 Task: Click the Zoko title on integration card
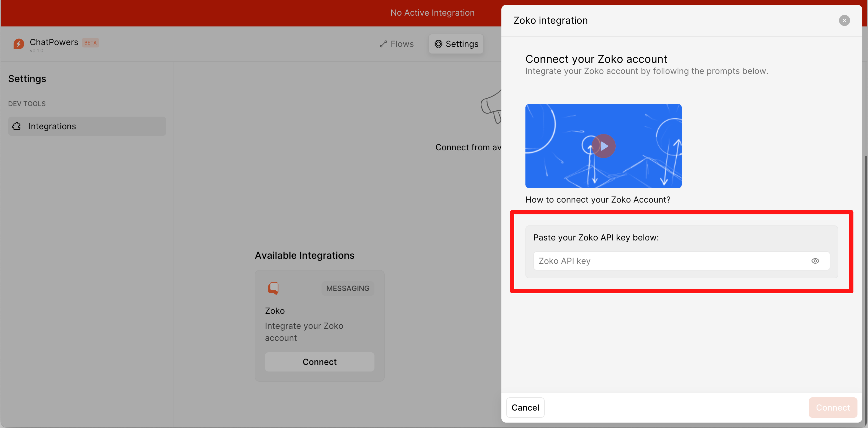(275, 311)
